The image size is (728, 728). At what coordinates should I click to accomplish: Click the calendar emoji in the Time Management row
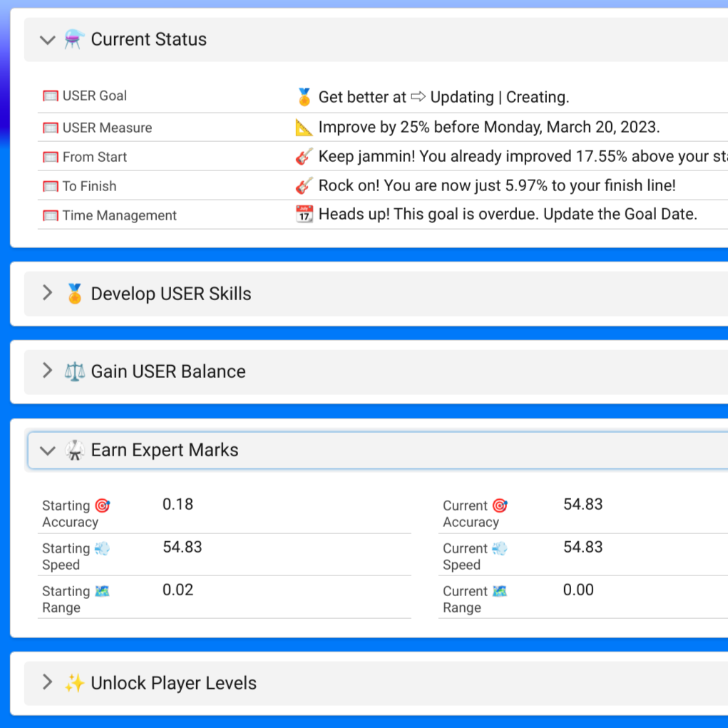[304, 214]
